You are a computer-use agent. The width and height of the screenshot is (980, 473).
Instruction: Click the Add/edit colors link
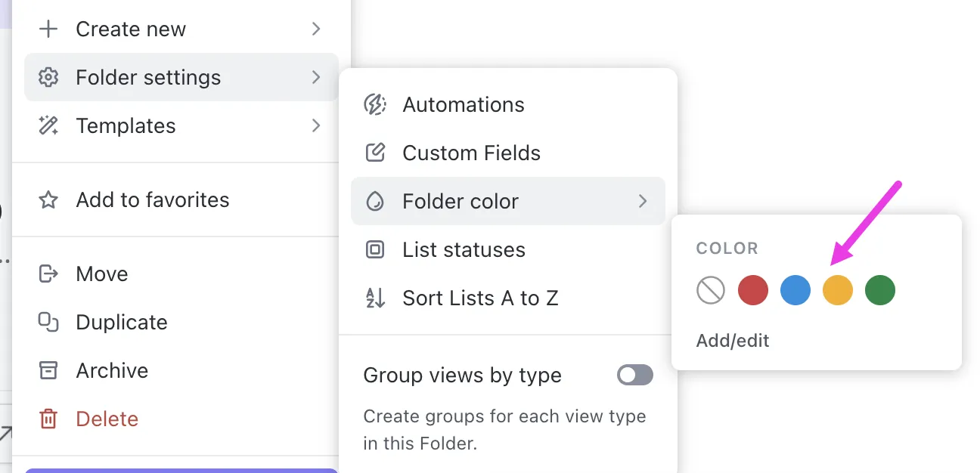tap(733, 341)
